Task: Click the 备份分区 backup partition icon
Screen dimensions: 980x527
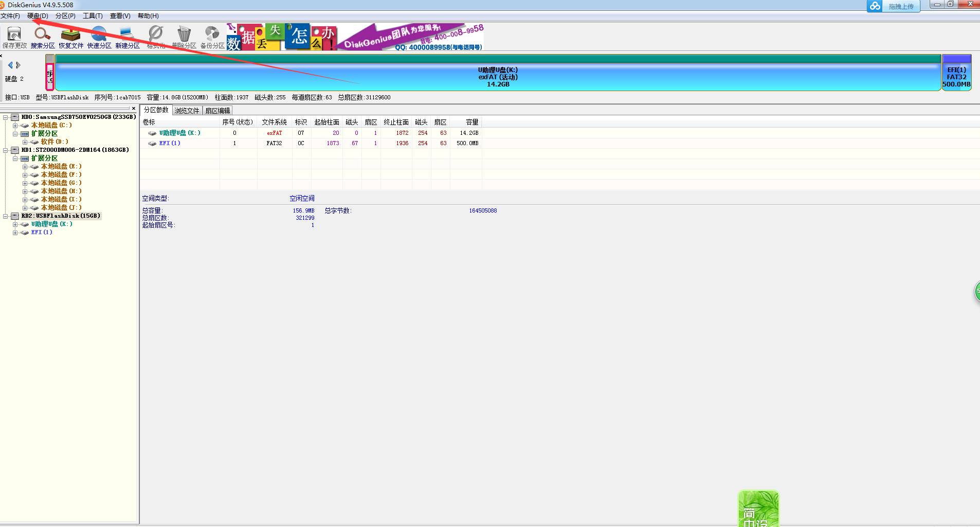Action: click(212, 37)
